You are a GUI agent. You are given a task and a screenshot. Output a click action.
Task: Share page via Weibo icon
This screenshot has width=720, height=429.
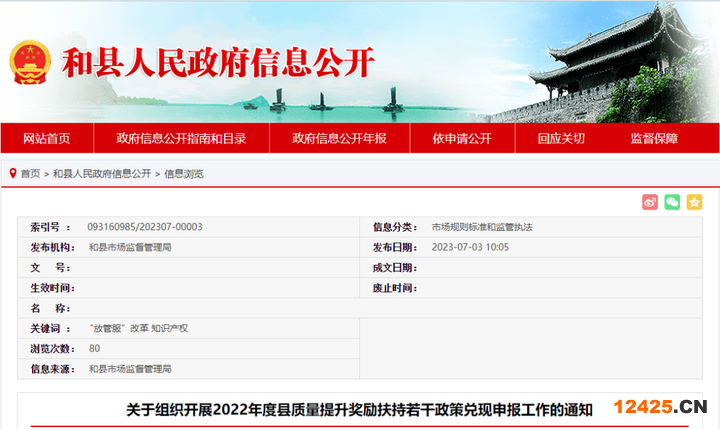pos(650,202)
